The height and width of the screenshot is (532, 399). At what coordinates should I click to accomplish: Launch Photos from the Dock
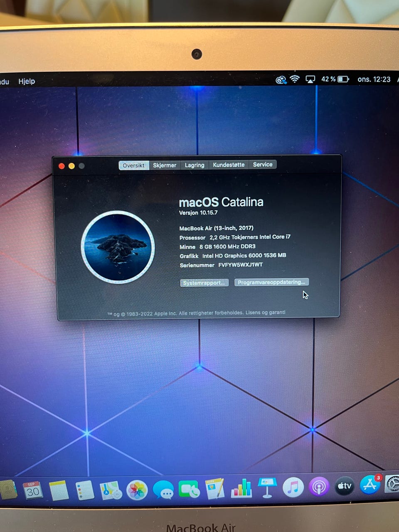(x=137, y=490)
